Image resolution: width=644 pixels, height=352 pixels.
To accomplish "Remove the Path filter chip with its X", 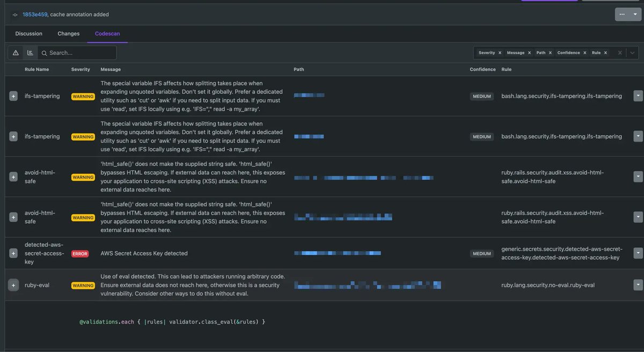I will click(x=550, y=53).
